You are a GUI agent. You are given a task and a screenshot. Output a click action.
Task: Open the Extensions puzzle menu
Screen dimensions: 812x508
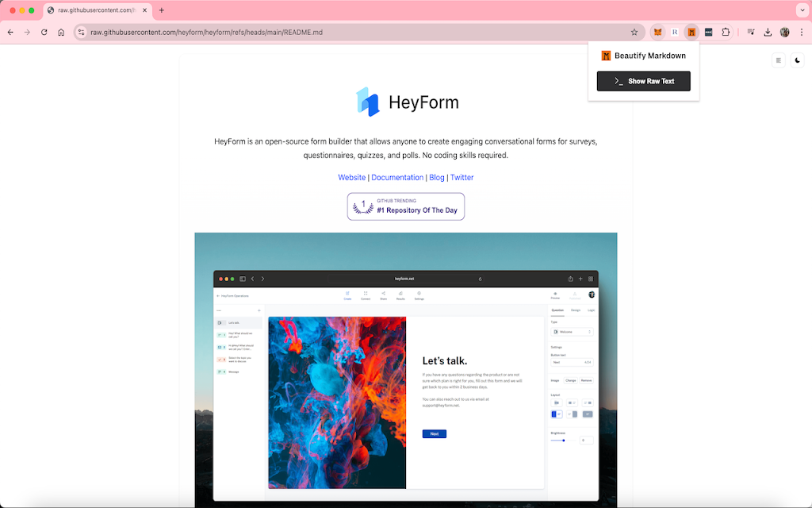[726, 32]
